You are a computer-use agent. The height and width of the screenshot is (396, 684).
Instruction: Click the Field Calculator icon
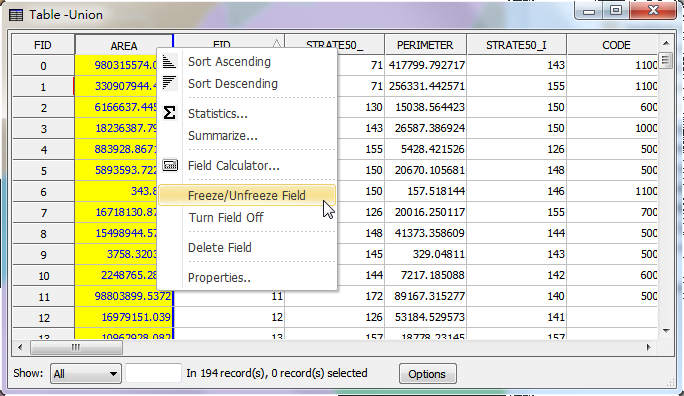coord(170,165)
